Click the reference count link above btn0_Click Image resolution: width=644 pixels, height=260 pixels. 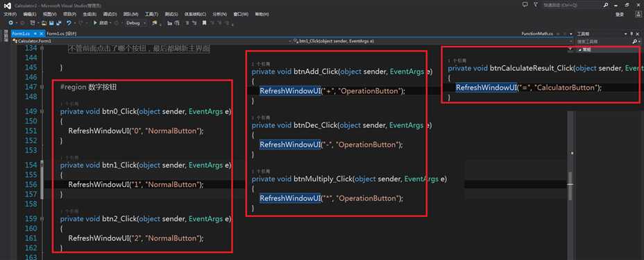[x=69, y=104]
